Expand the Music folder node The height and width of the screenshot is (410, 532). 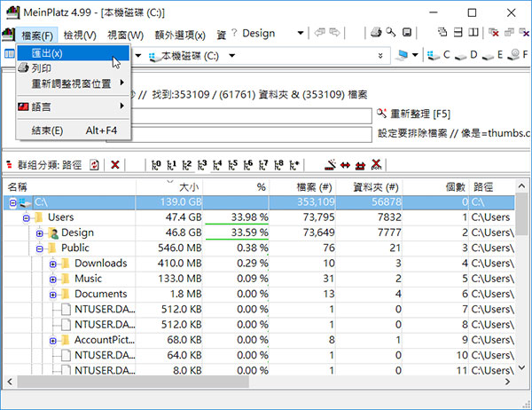pyautogui.click(x=53, y=280)
